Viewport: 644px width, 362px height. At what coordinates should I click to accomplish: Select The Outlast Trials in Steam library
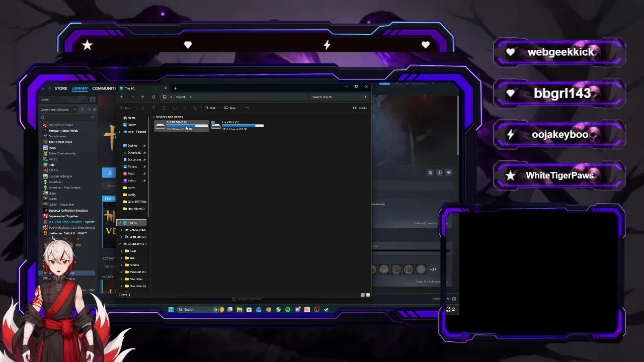60,142
